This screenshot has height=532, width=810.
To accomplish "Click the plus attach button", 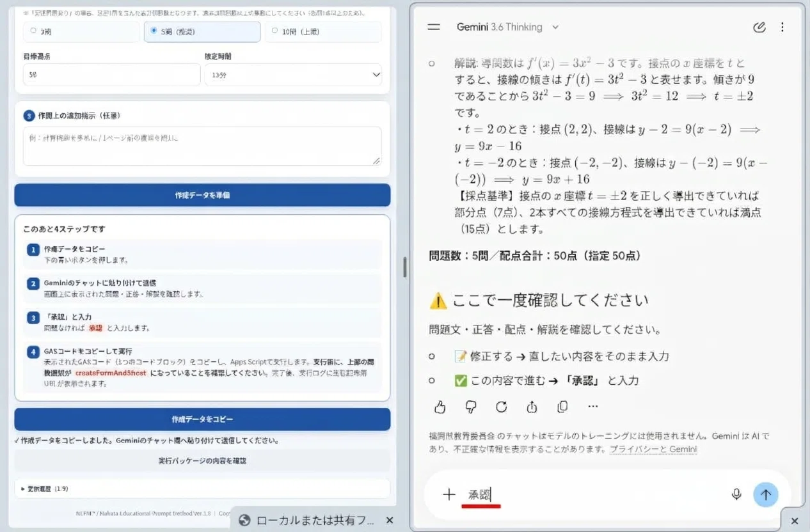I will pyautogui.click(x=449, y=494).
